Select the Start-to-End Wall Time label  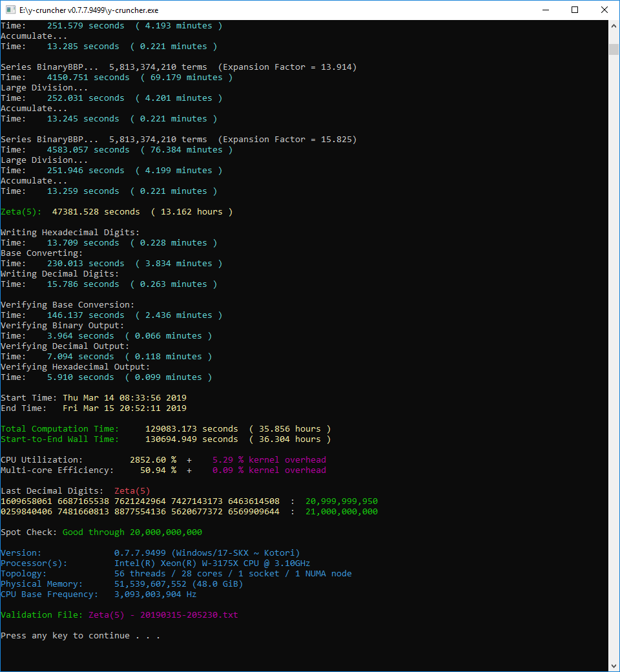click(59, 439)
